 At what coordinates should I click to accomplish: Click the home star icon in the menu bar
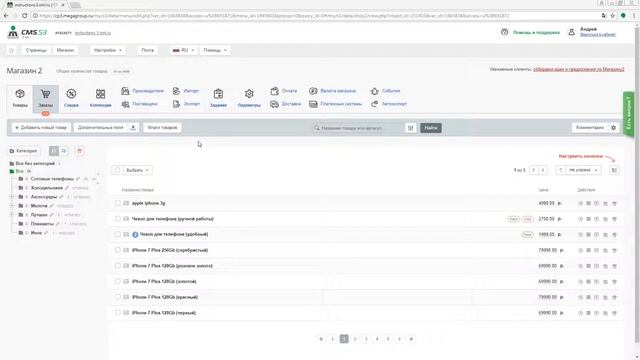click(11, 50)
